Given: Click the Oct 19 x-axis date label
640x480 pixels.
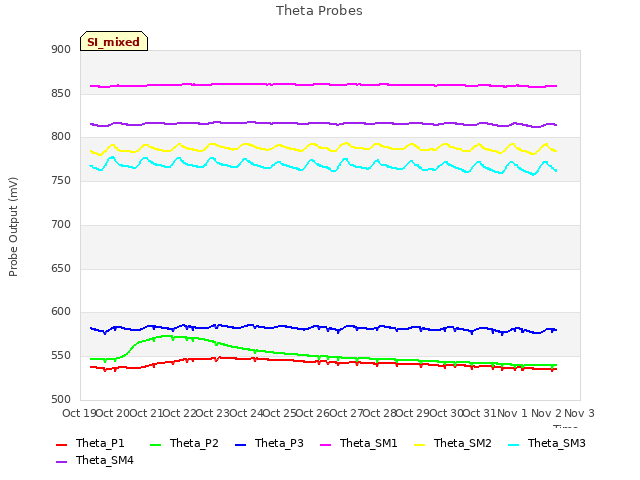Looking at the screenshot, I should point(79,413).
